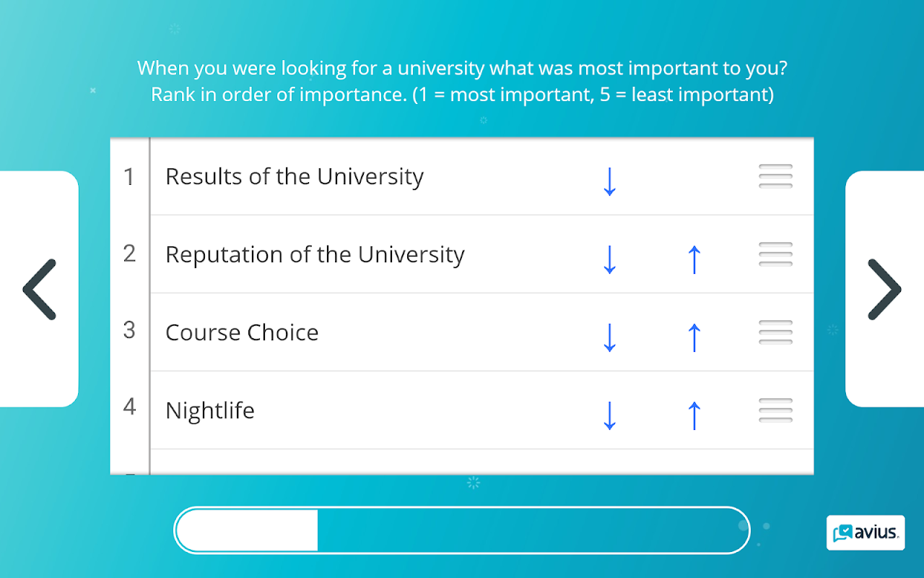Move Nightlife up one rank
Screen dimensions: 924x578
coord(694,415)
